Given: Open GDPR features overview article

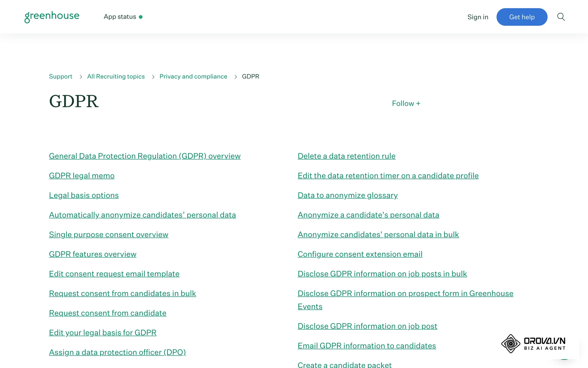Looking at the screenshot, I should pos(93,254).
